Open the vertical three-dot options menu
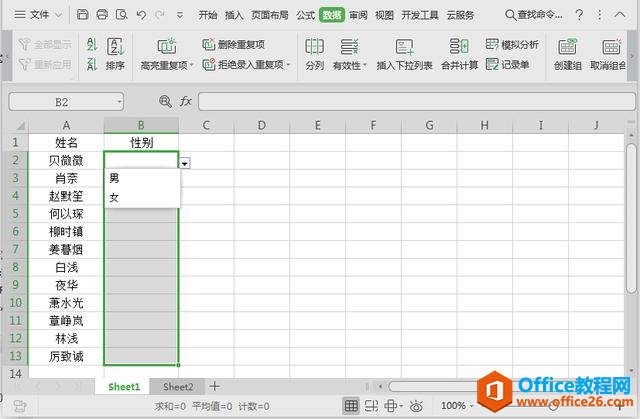 click(x=599, y=15)
